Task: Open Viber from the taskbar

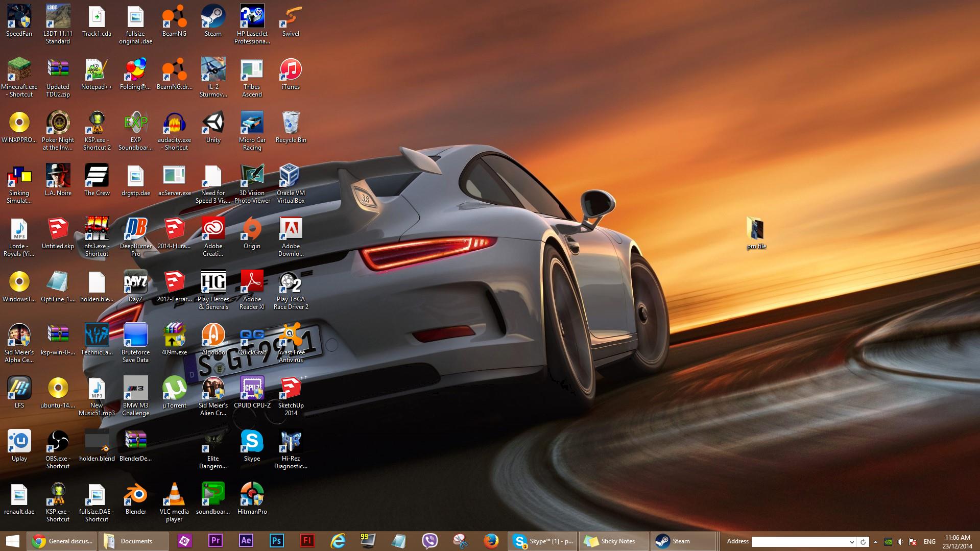Action: coord(430,541)
